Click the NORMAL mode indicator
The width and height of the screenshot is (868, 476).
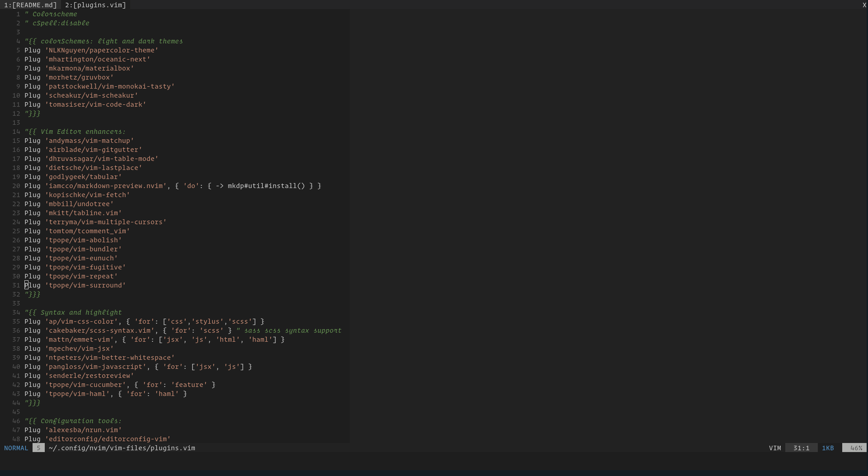click(x=16, y=448)
